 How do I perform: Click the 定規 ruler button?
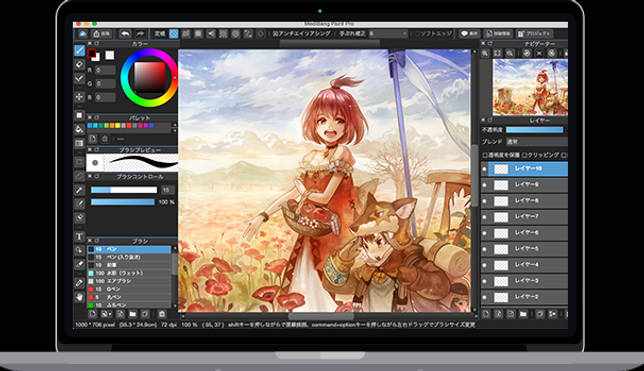159,34
